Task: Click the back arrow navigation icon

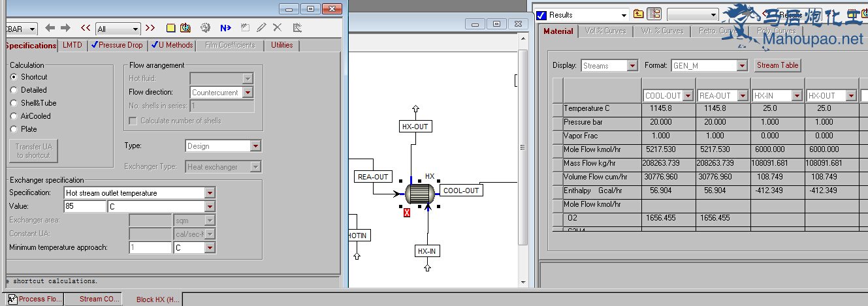Action: pos(50,28)
